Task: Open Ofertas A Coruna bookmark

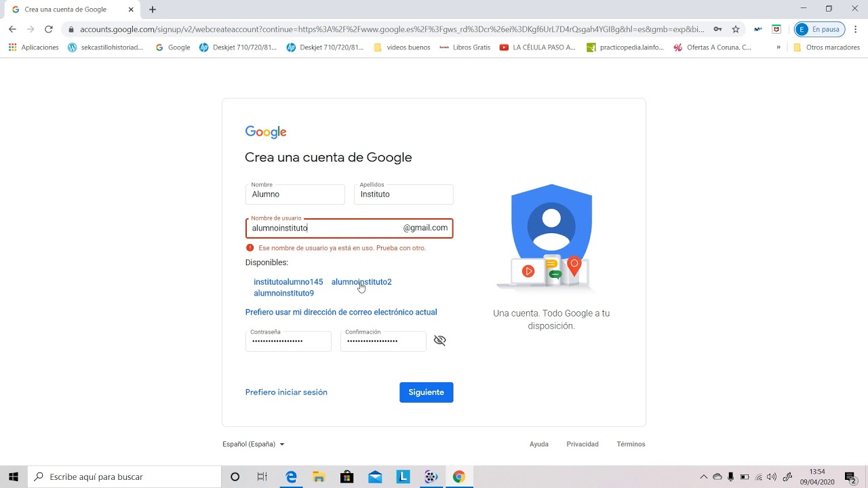Action: 713,47
